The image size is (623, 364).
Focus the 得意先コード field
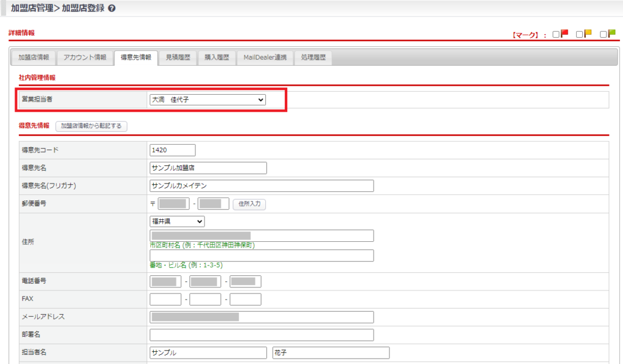point(172,150)
